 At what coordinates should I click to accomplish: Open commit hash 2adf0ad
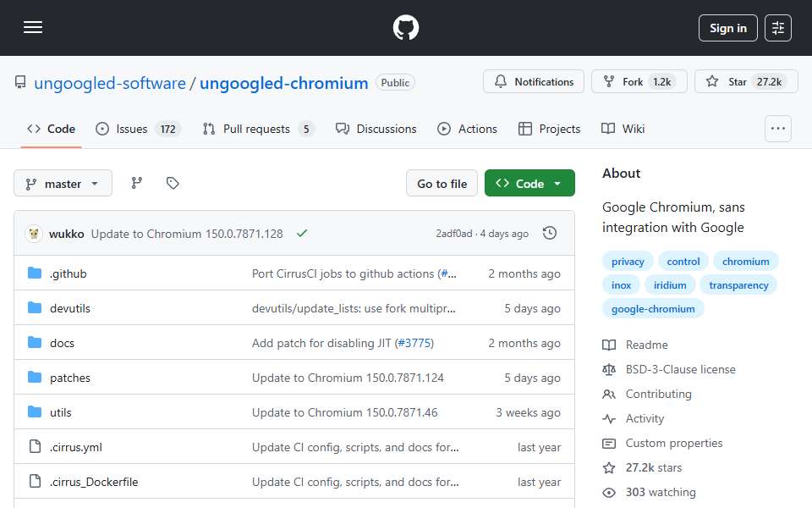(x=453, y=234)
